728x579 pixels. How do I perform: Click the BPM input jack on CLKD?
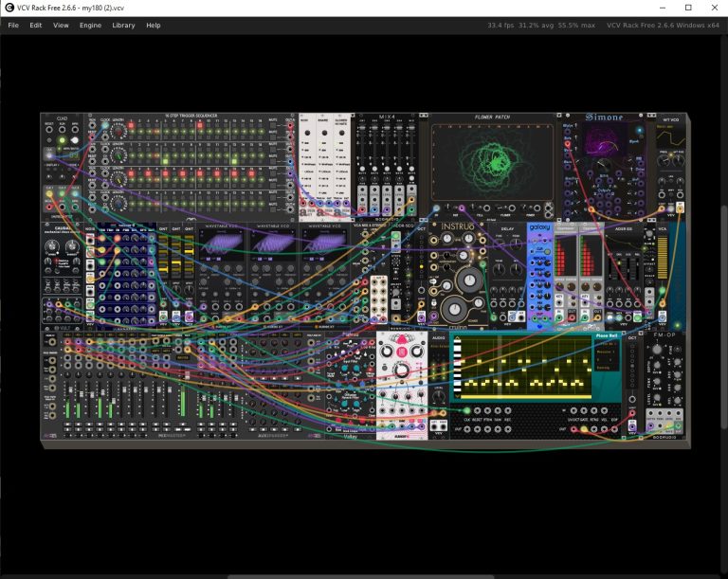[75, 130]
